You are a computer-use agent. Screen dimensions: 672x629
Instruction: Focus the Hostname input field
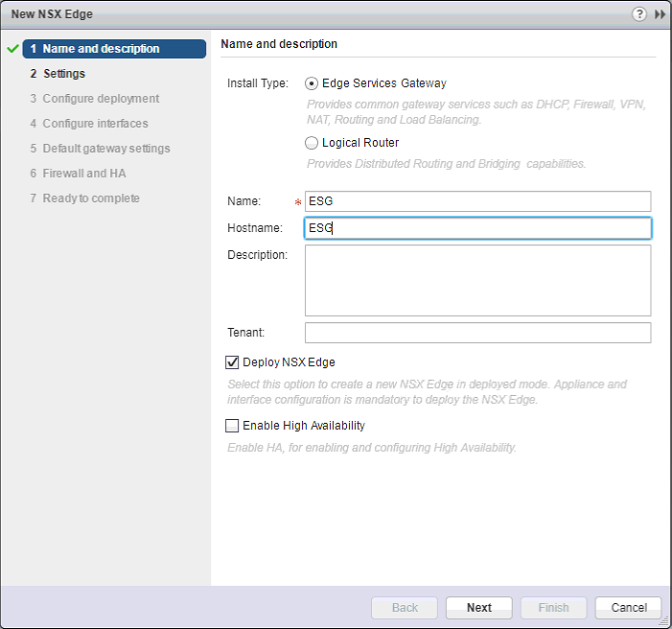477,228
